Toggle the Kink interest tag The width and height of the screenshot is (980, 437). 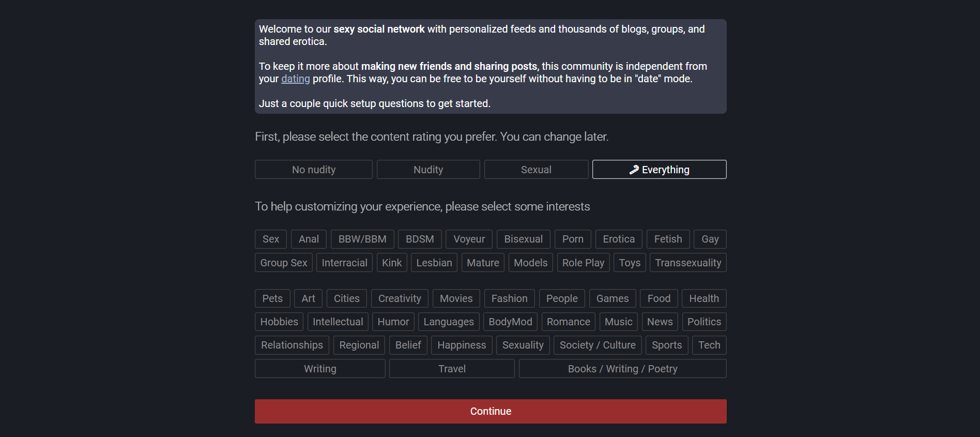pos(392,263)
